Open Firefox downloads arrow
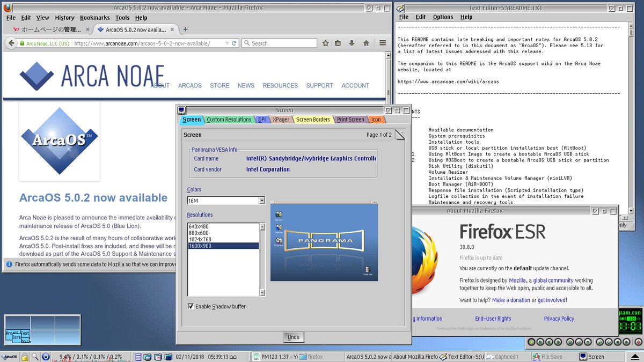This screenshot has width=644, height=362. (x=352, y=43)
